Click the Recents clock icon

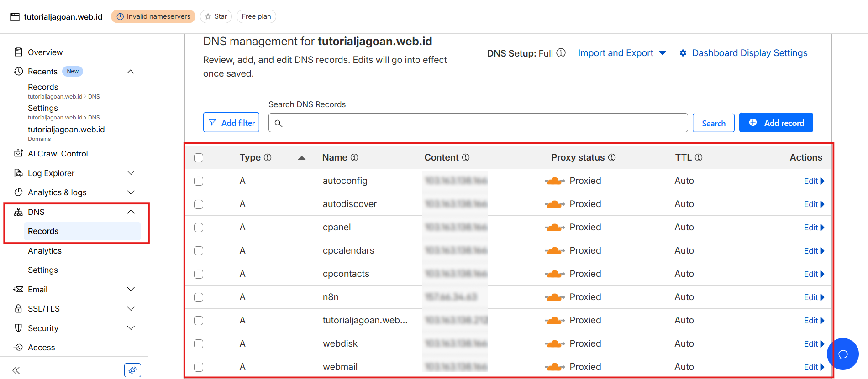18,71
